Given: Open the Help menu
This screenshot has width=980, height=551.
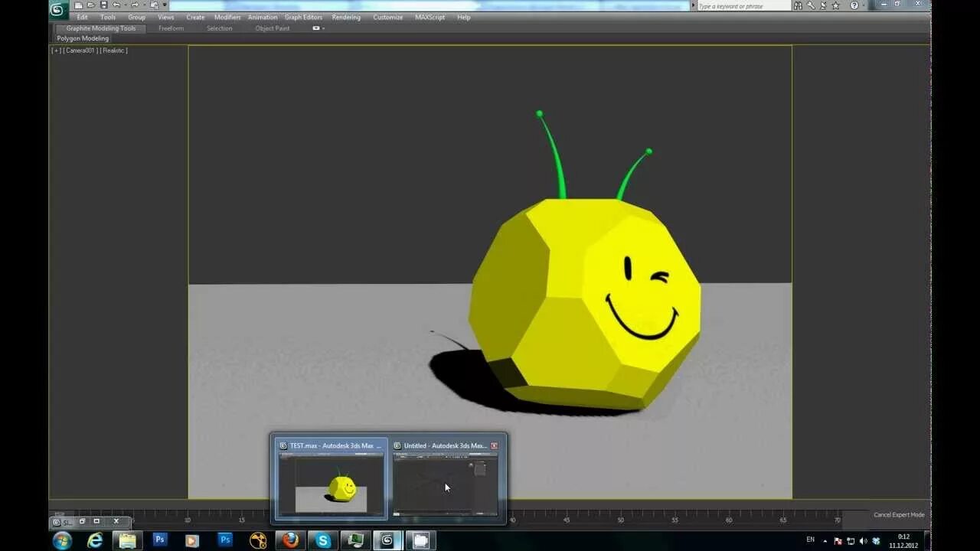Looking at the screenshot, I should point(464,17).
